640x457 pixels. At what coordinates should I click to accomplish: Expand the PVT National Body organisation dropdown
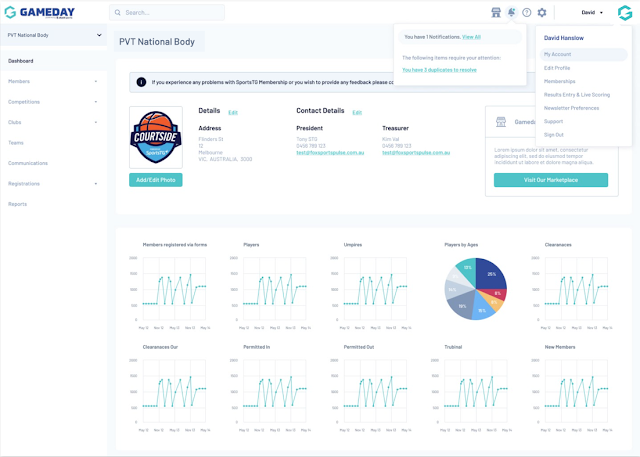(53, 35)
